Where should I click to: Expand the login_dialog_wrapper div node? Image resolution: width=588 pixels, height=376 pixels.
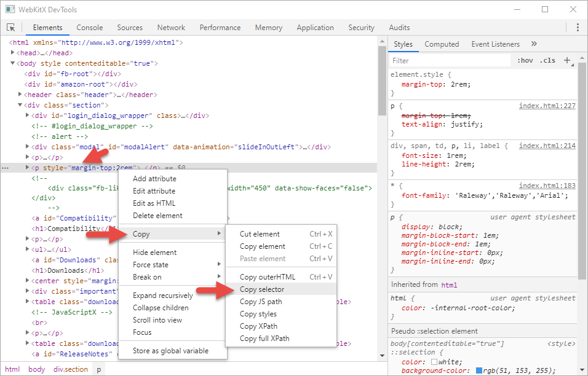coord(28,116)
